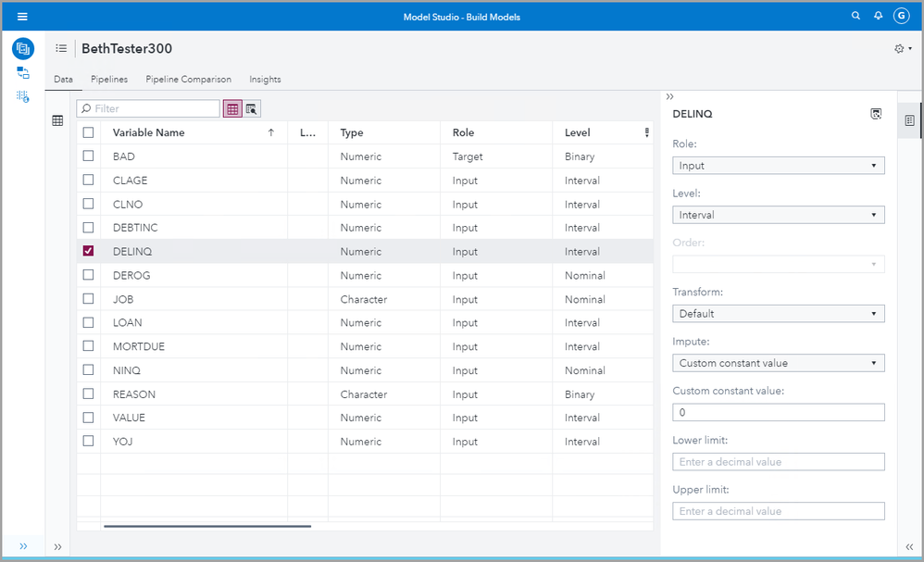Click the user avatar G icon
924x562 pixels.
pyautogui.click(x=901, y=16)
